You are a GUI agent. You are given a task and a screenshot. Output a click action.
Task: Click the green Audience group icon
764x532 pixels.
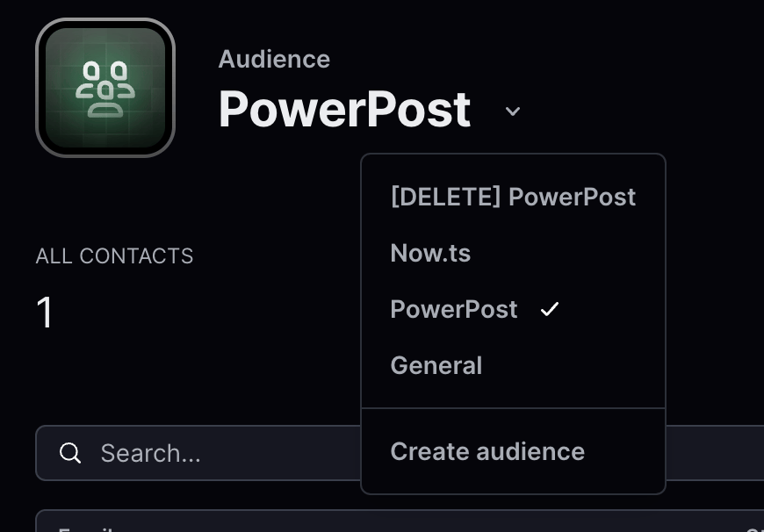point(105,88)
